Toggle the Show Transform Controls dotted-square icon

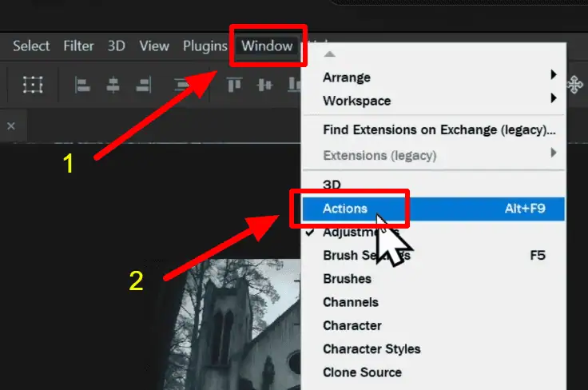pos(33,84)
